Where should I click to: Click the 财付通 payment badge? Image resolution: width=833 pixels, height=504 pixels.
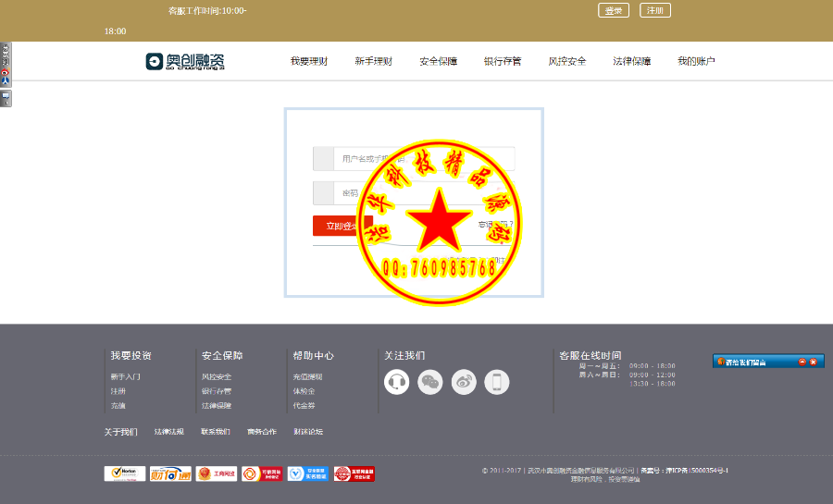point(170,473)
